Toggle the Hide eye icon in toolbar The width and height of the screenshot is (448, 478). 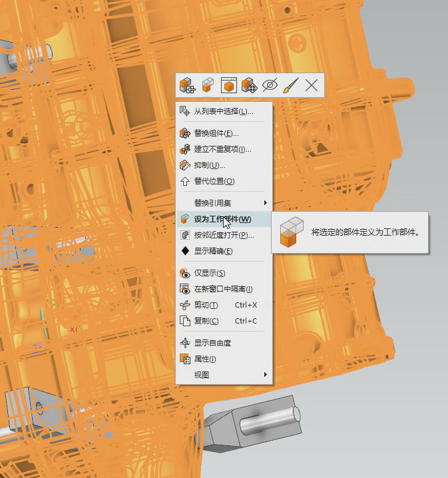tap(270, 85)
